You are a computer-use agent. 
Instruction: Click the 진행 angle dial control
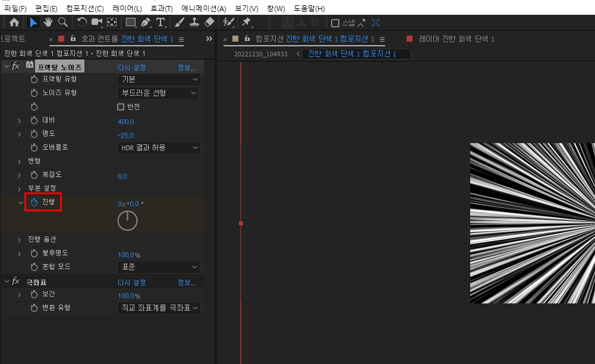point(127,221)
